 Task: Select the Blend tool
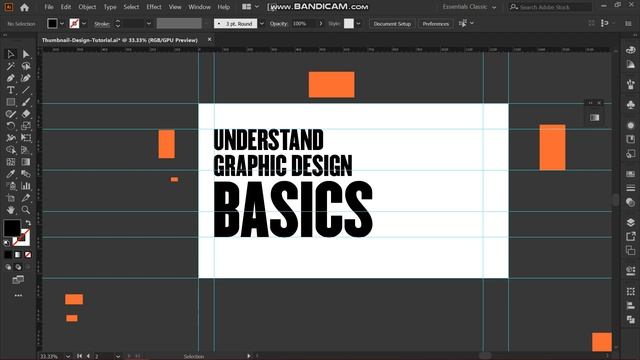pos(26,174)
